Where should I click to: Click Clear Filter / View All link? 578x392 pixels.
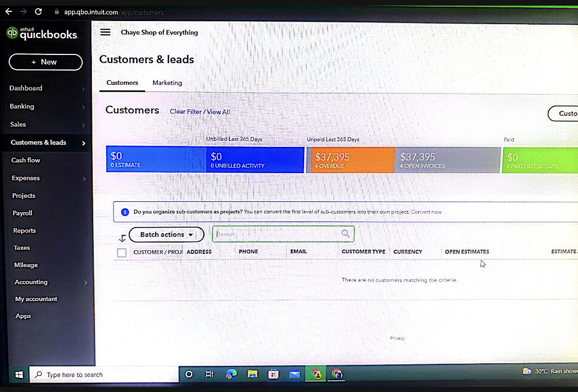[x=200, y=111]
